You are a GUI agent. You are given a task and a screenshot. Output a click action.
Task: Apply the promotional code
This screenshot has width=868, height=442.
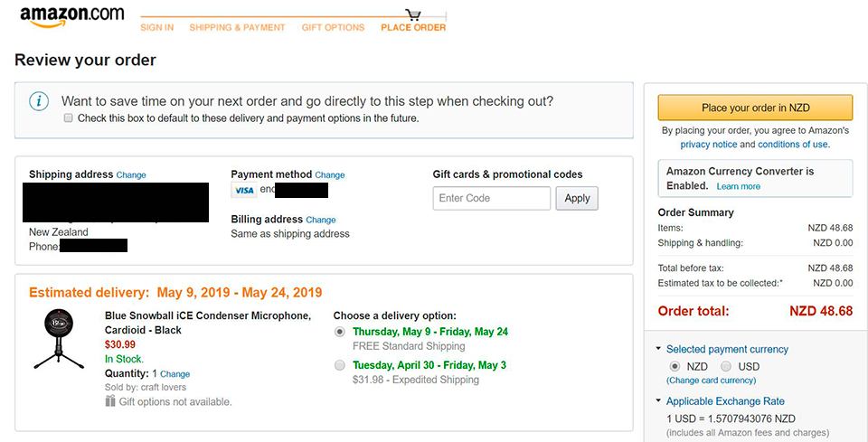click(x=577, y=198)
